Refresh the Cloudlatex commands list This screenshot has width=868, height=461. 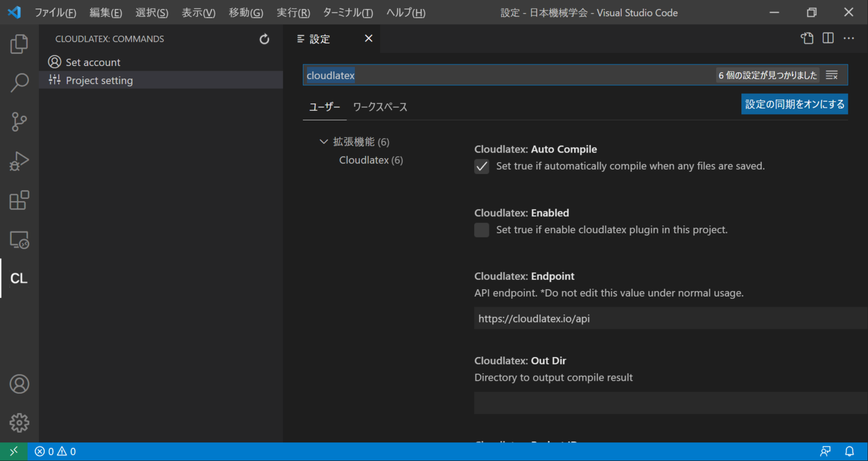[264, 39]
